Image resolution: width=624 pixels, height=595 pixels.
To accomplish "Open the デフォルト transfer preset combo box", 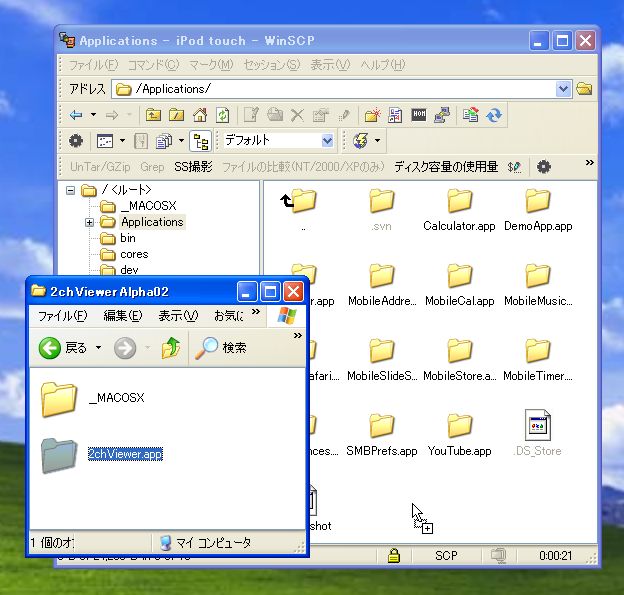I will (x=279, y=140).
